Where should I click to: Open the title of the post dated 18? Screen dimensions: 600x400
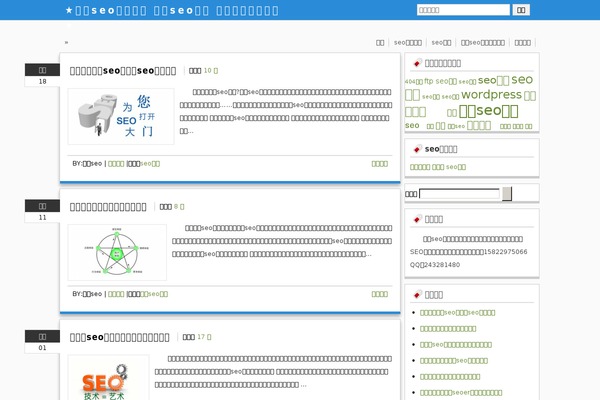[x=123, y=71]
